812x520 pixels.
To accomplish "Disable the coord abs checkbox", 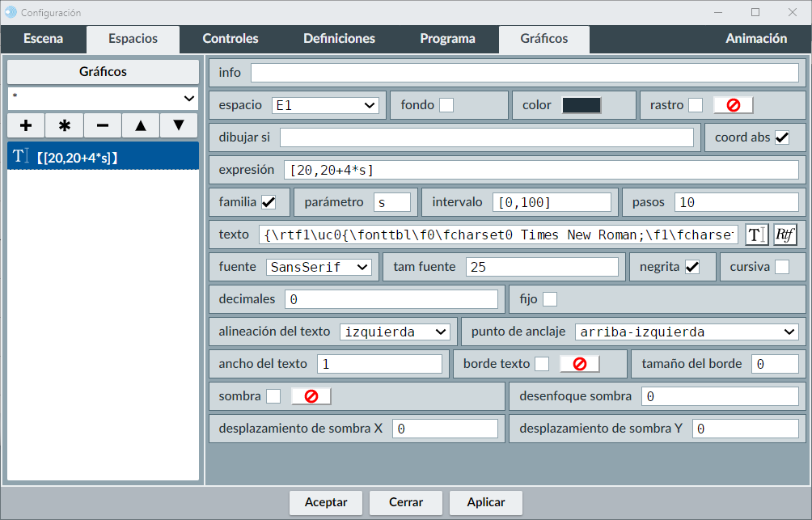I will [x=782, y=137].
